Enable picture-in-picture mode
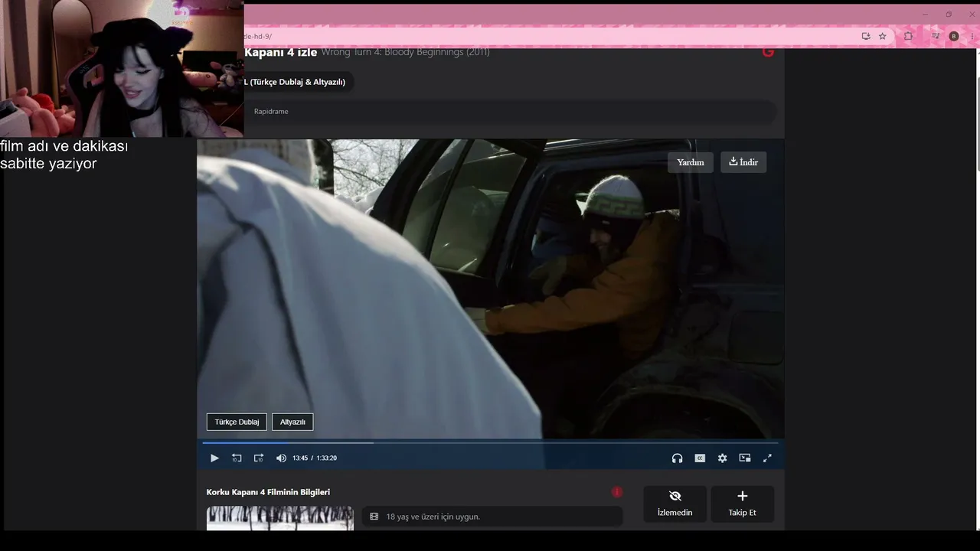 pos(745,458)
